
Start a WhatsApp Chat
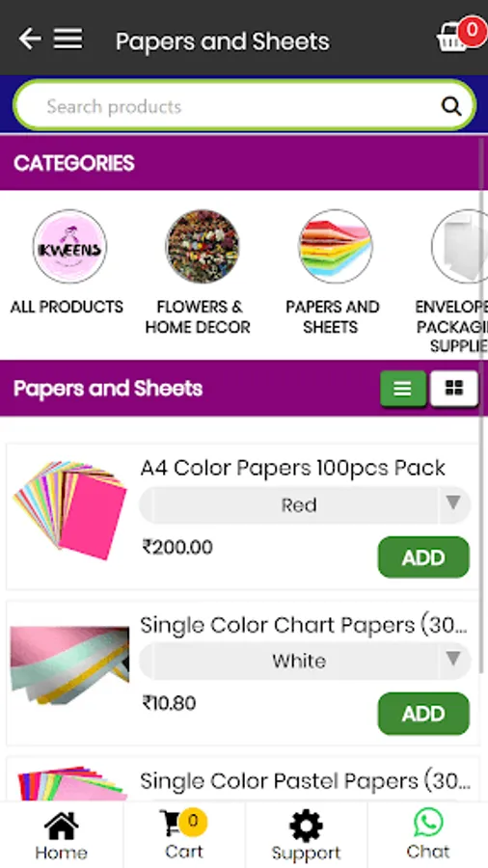(x=427, y=835)
